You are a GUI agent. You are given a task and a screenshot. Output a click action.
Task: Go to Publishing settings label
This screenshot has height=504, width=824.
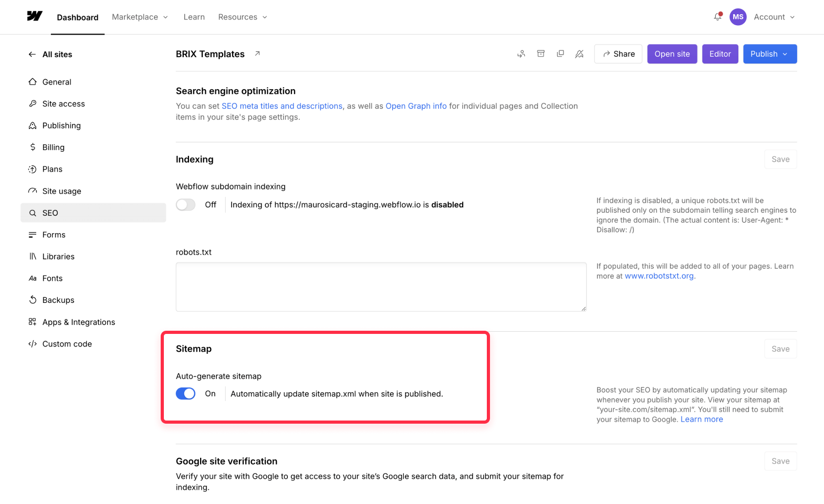point(61,125)
